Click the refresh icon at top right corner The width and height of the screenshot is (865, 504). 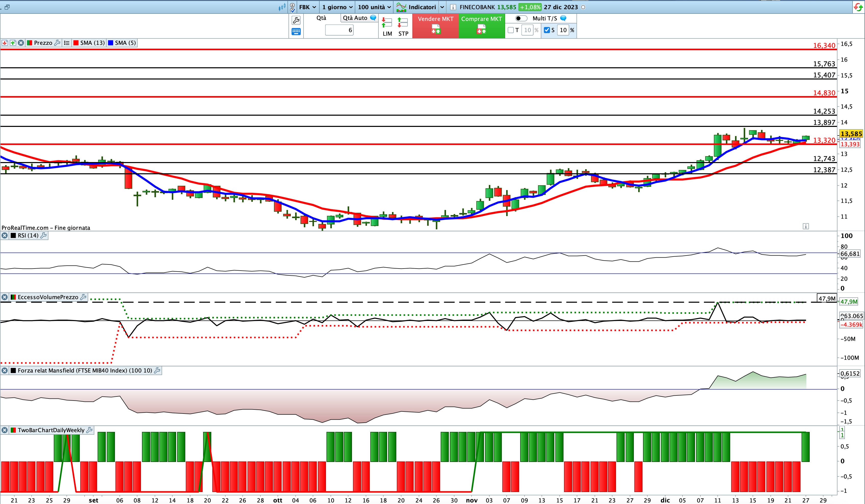pyautogui.click(x=858, y=7)
